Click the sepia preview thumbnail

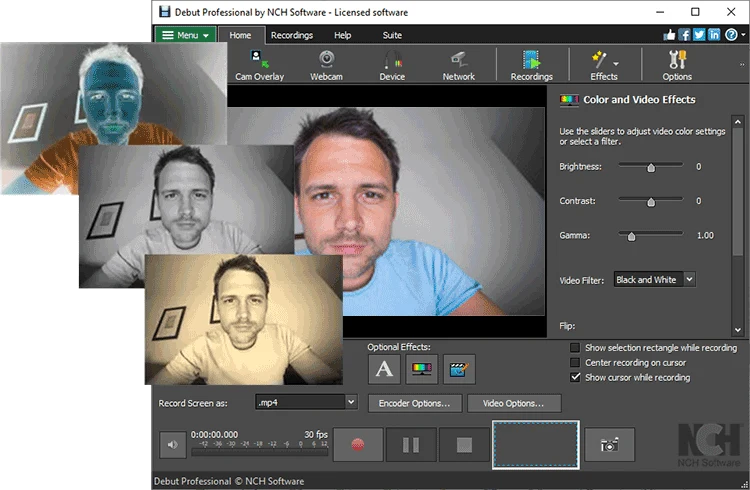tap(244, 319)
